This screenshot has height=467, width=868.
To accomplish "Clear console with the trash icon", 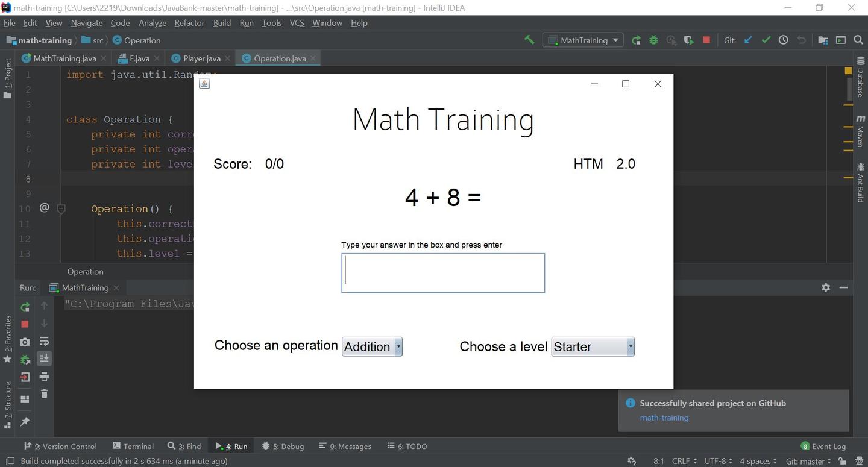I will click(x=44, y=393).
